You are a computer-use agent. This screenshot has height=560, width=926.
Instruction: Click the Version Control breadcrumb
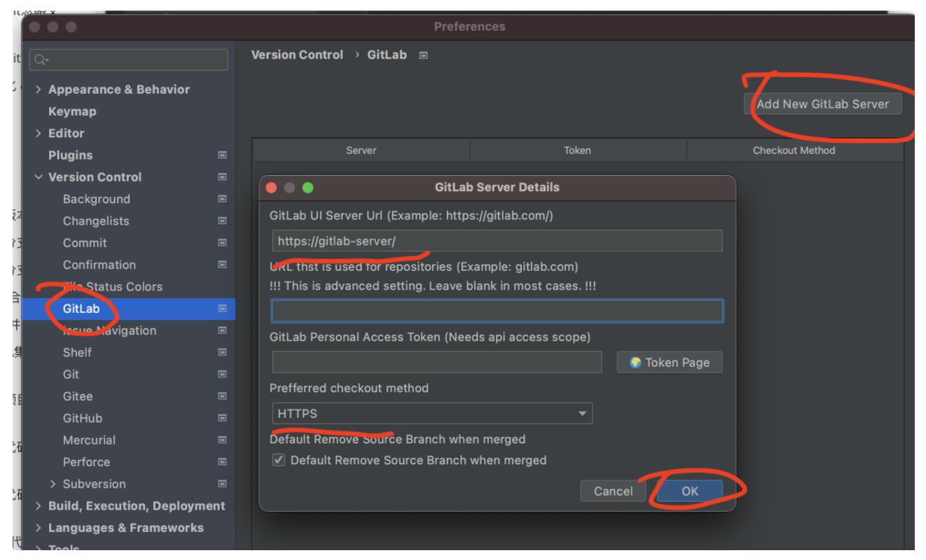(x=298, y=55)
